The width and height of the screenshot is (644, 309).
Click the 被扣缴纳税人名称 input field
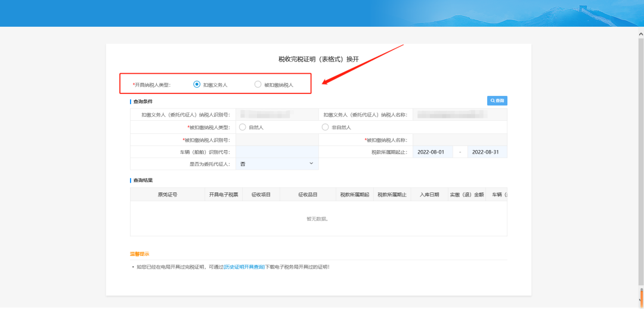click(x=460, y=140)
